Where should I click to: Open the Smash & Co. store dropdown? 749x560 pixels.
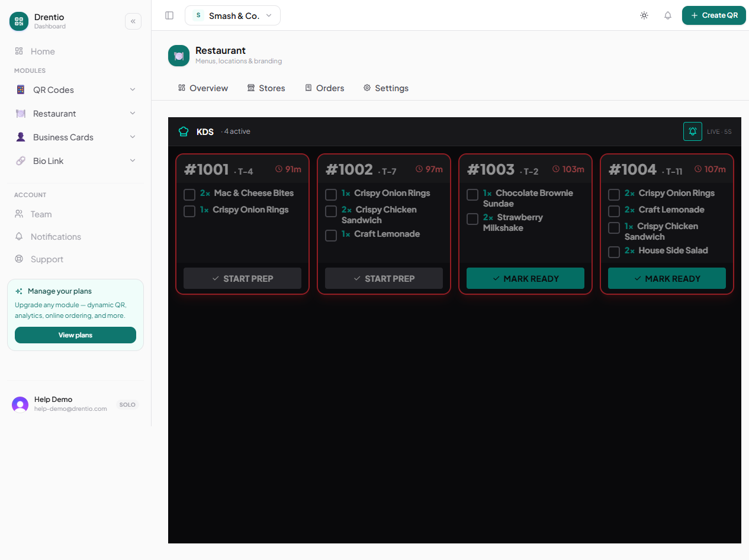click(233, 15)
